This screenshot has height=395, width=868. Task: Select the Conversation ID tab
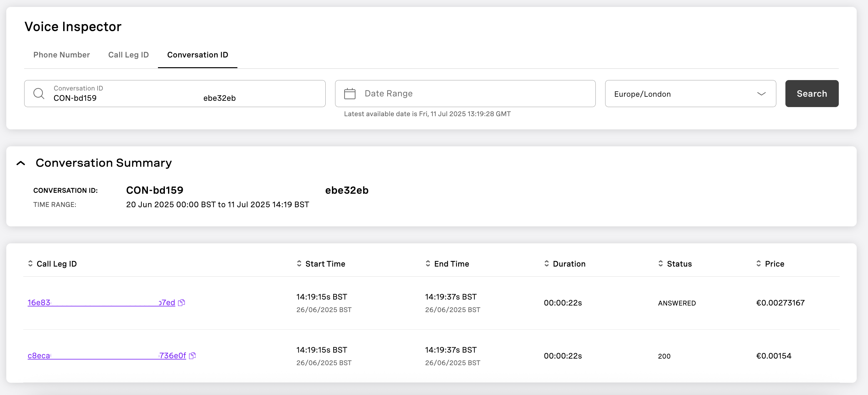[x=198, y=55]
